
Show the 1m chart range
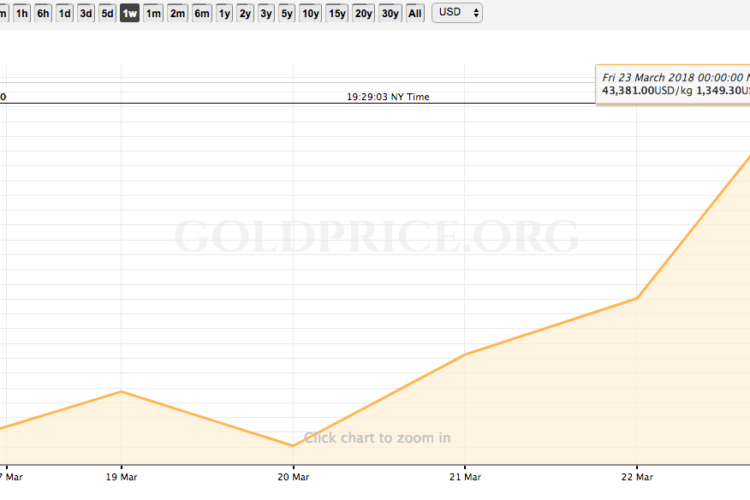(153, 13)
